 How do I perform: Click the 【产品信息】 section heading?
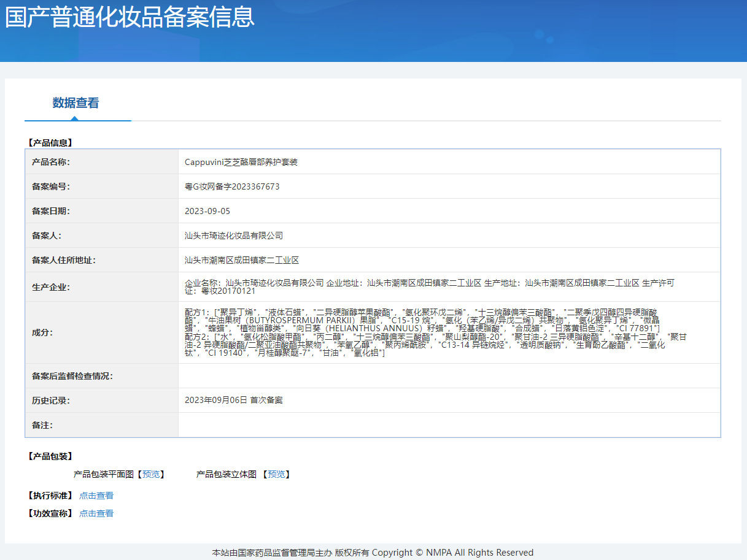50,143
